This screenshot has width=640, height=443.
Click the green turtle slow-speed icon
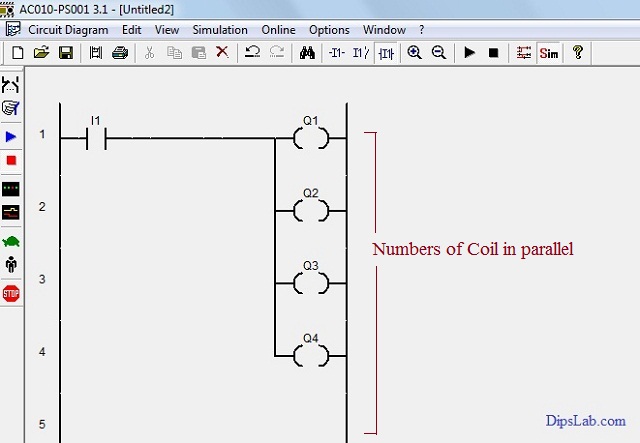point(11,241)
